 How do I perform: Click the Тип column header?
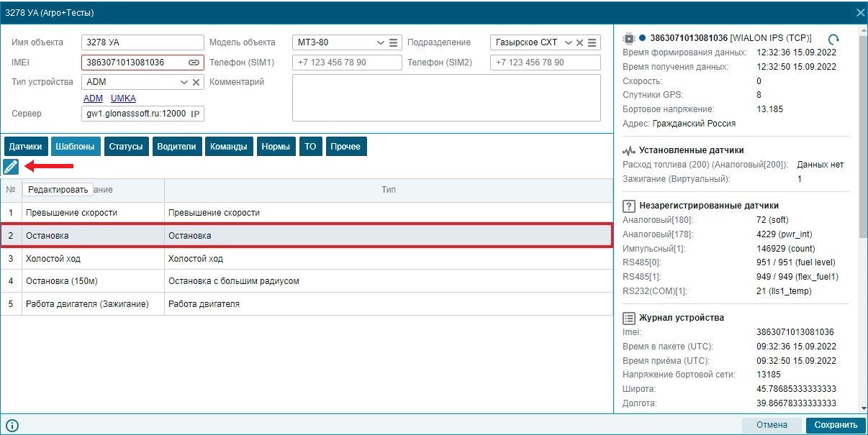pos(389,190)
